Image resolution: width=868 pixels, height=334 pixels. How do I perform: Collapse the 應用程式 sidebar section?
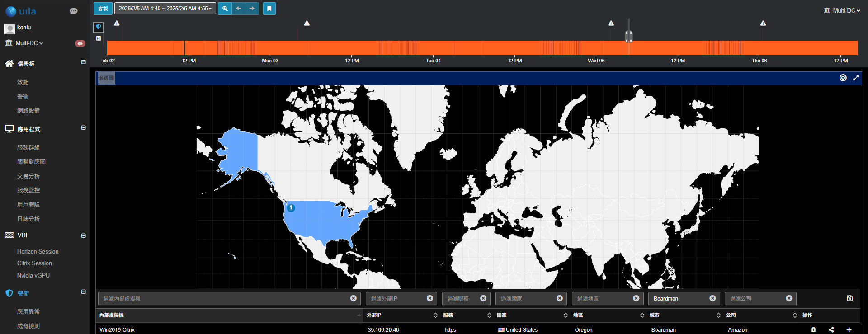pyautogui.click(x=83, y=128)
